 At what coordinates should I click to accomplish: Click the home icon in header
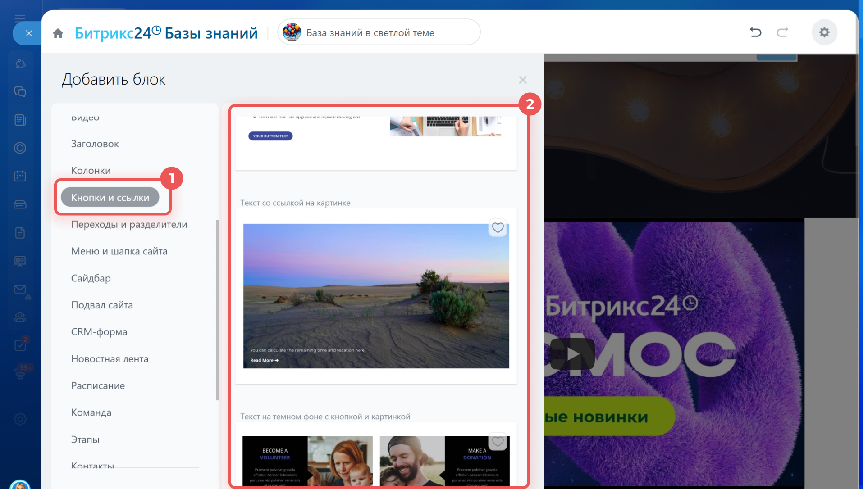[58, 33]
